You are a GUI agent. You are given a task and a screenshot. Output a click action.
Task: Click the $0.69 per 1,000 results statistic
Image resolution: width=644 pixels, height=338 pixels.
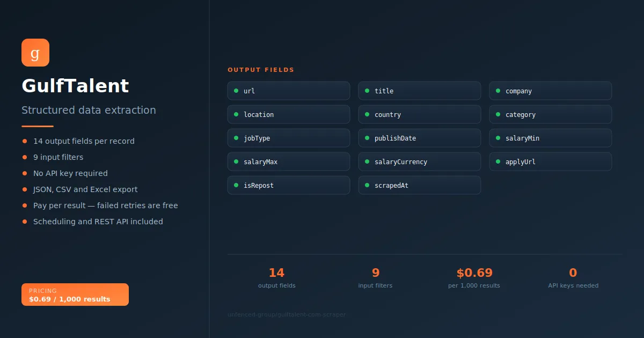[474, 278]
